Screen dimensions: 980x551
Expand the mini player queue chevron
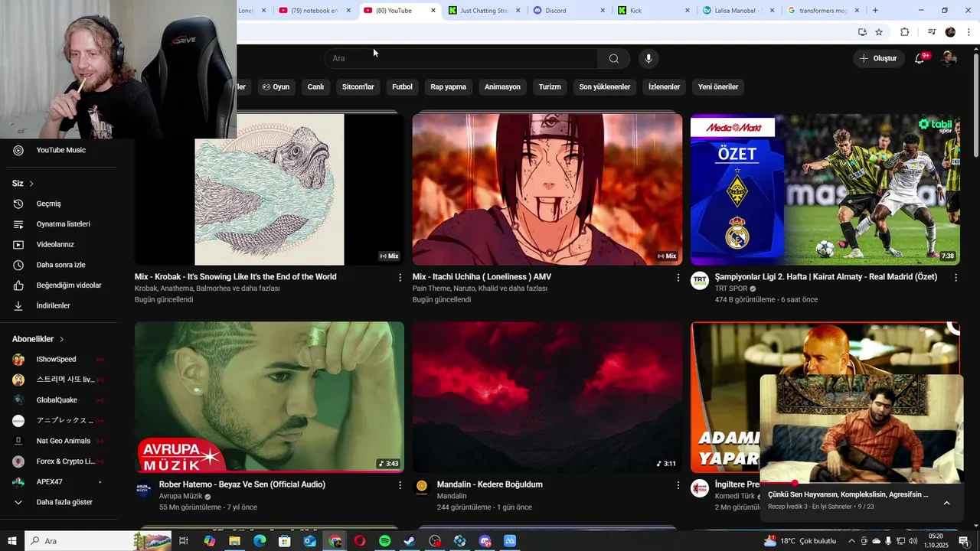pyautogui.click(x=946, y=503)
